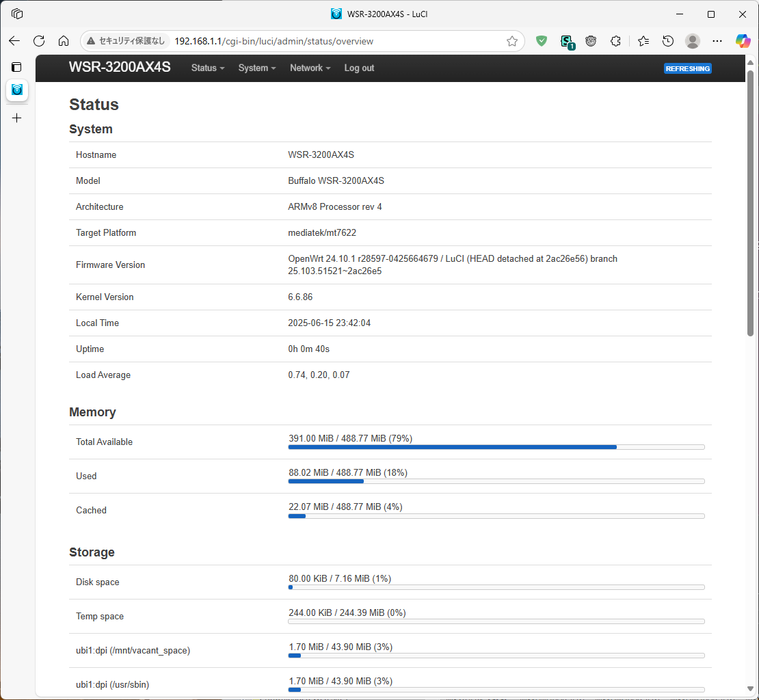The image size is (759, 700).
Task: Select the LuCI vertical tab
Action: (x=17, y=90)
